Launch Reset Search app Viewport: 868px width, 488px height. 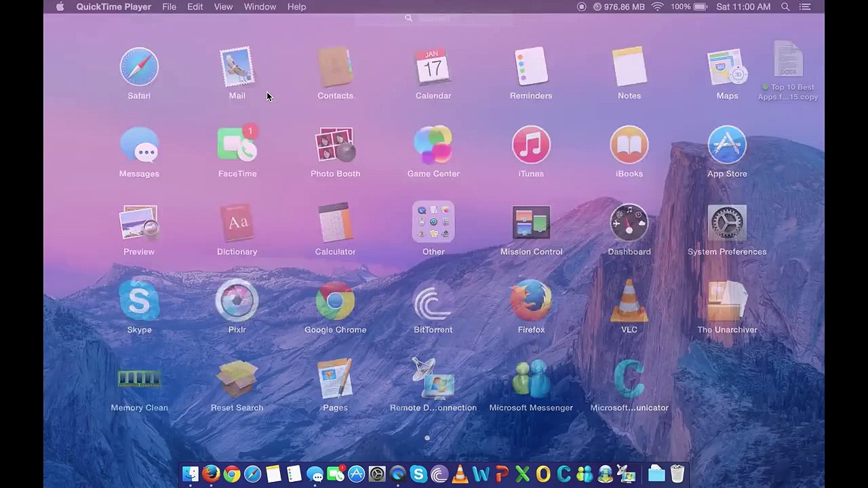tap(237, 379)
